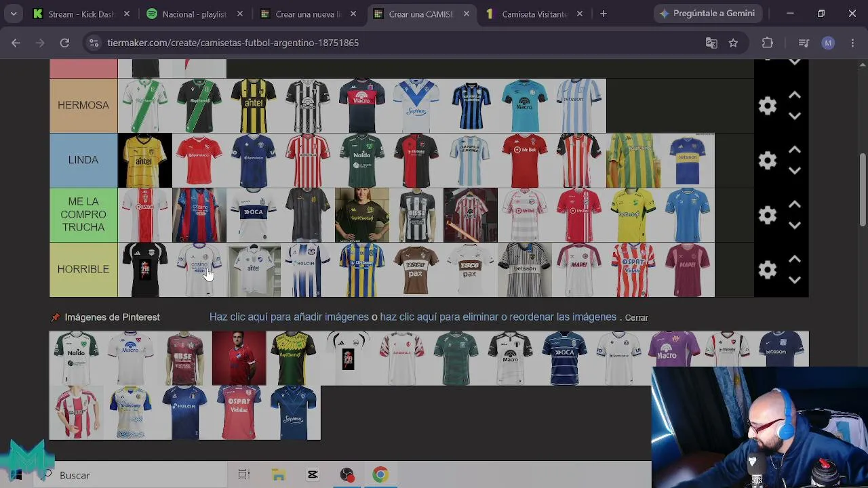868x488 pixels.
Task: Switch to the Stream - Kick Dashboard tab
Action: click(82, 14)
